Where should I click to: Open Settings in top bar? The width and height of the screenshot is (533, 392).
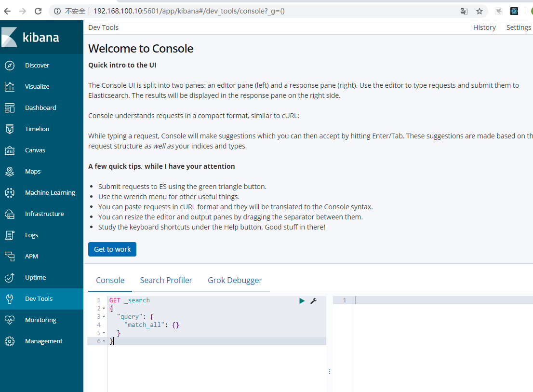(x=519, y=27)
